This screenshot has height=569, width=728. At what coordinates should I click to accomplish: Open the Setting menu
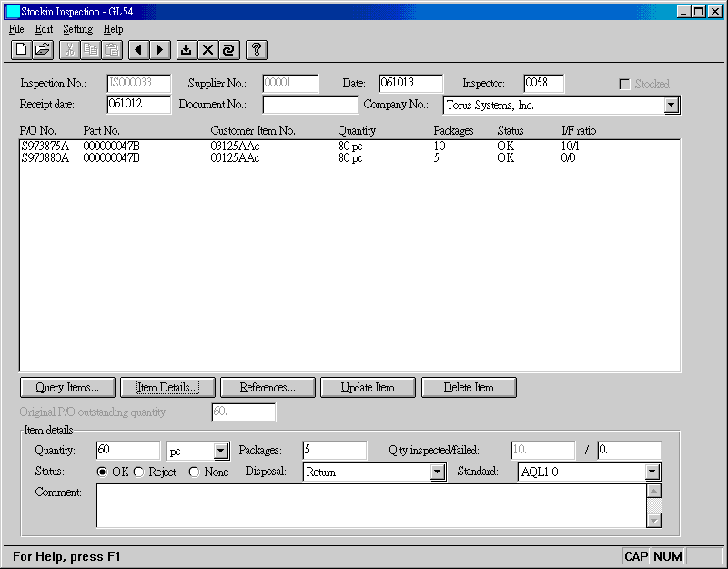point(77,29)
